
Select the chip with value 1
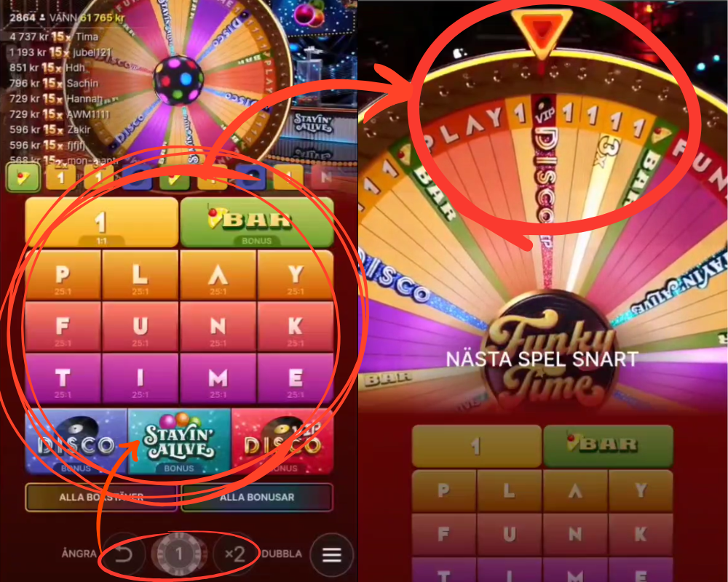(179, 554)
